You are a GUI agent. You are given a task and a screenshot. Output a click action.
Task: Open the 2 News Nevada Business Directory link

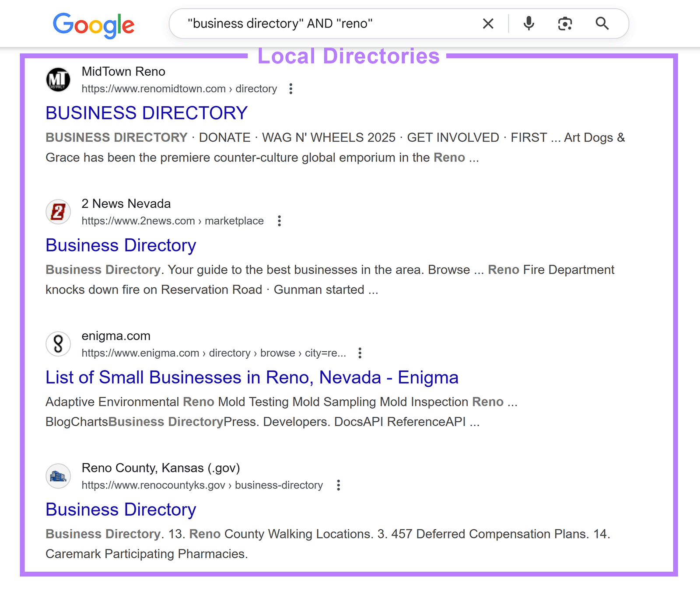121,245
